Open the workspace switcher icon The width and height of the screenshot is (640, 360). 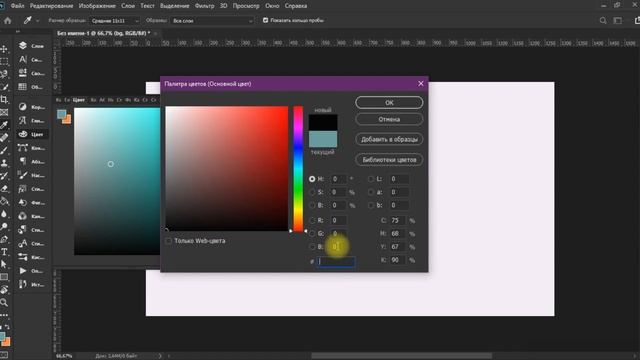(618, 20)
